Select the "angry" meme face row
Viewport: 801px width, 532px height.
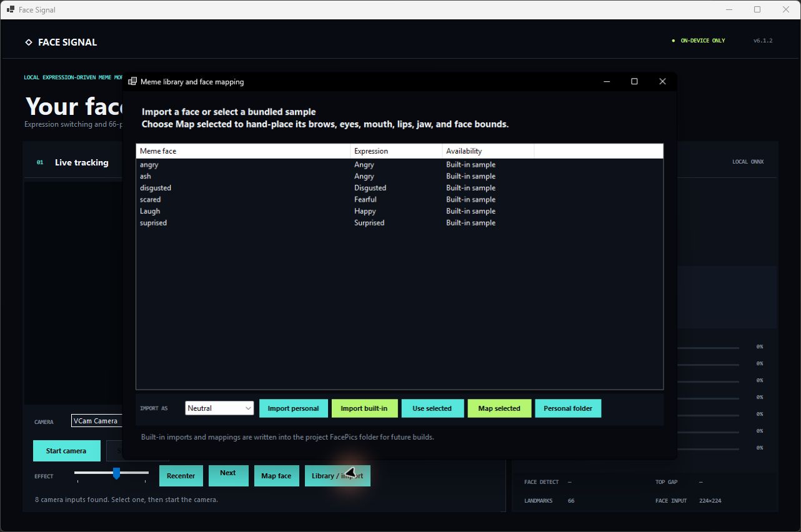click(399, 165)
